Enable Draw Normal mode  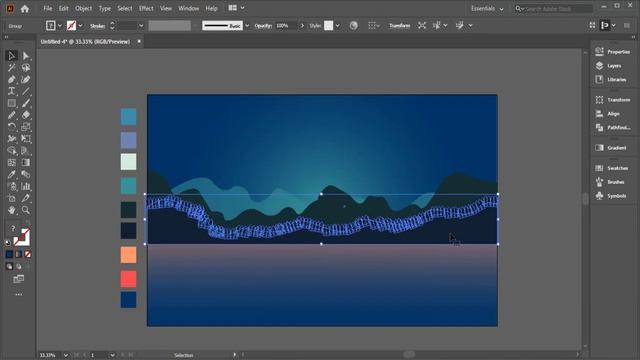[x=9, y=267]
